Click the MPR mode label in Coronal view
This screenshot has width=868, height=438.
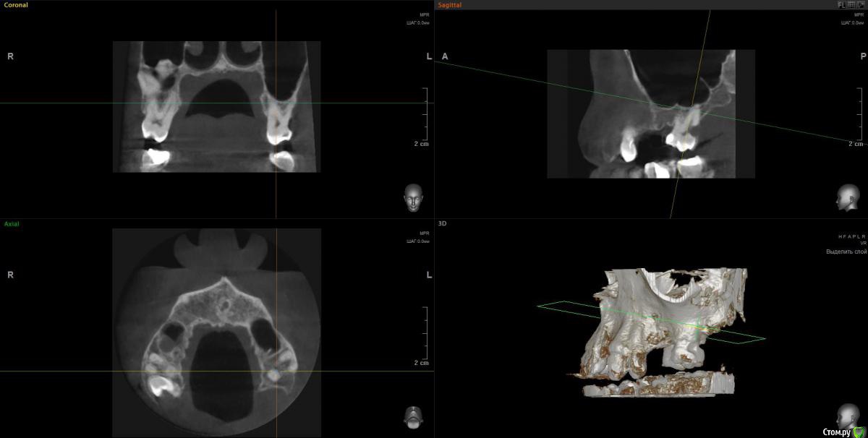424,15
